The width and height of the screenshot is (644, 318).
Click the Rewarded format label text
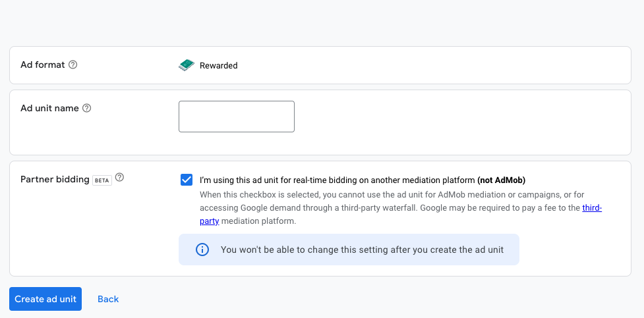[x=218, y=66]
